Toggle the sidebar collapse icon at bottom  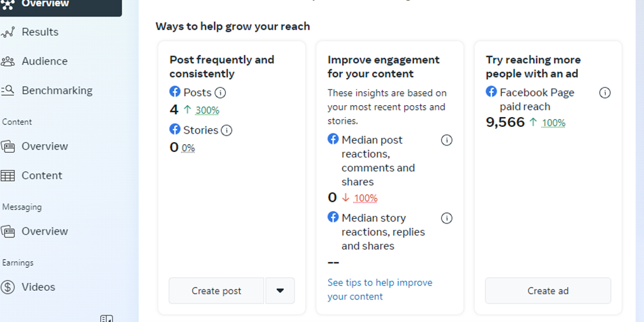click(106, 319)
